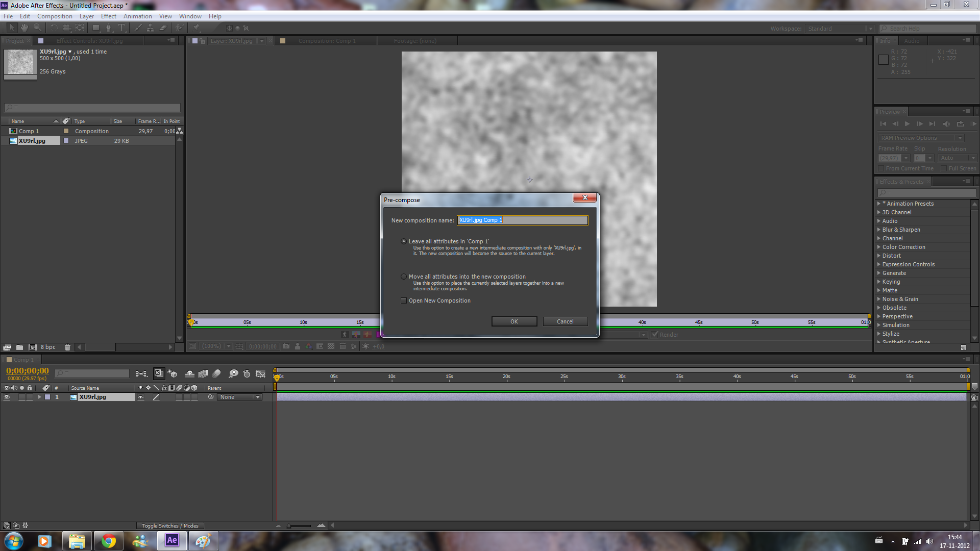Toggle Auto-keyframe stopwatch in timeline
The width and height of the screenshot is (980, 551).
[247, 374]
